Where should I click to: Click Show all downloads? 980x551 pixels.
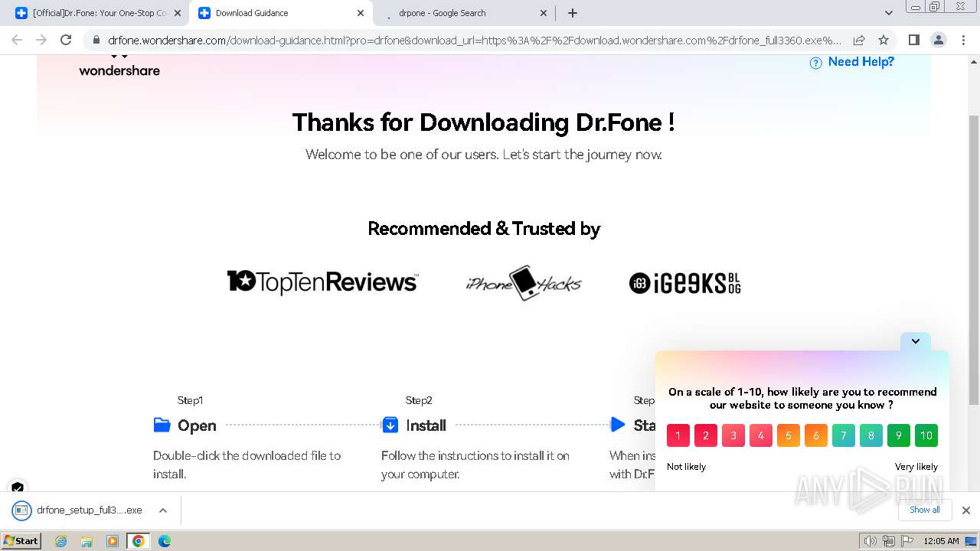925,510
